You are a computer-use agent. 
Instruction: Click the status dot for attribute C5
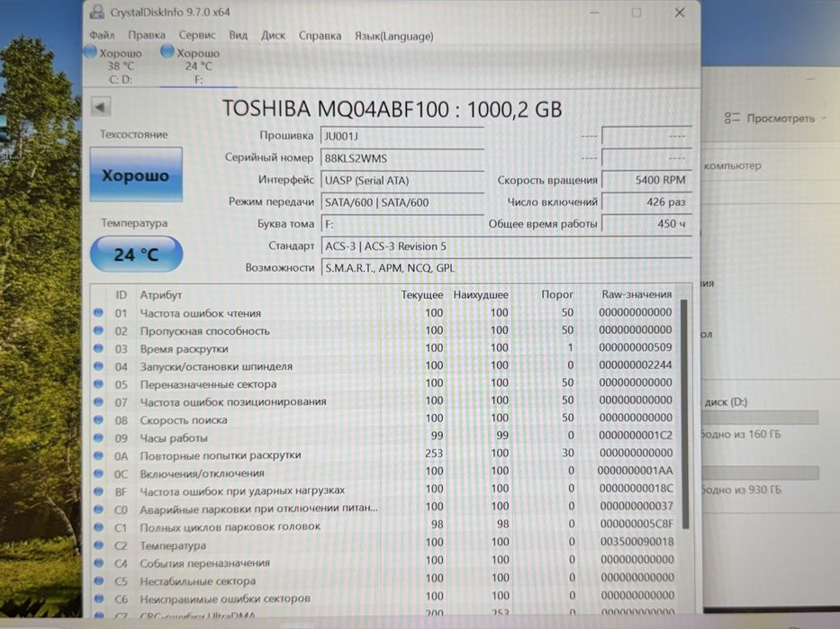pyautogui.click(x=98, y=580)
